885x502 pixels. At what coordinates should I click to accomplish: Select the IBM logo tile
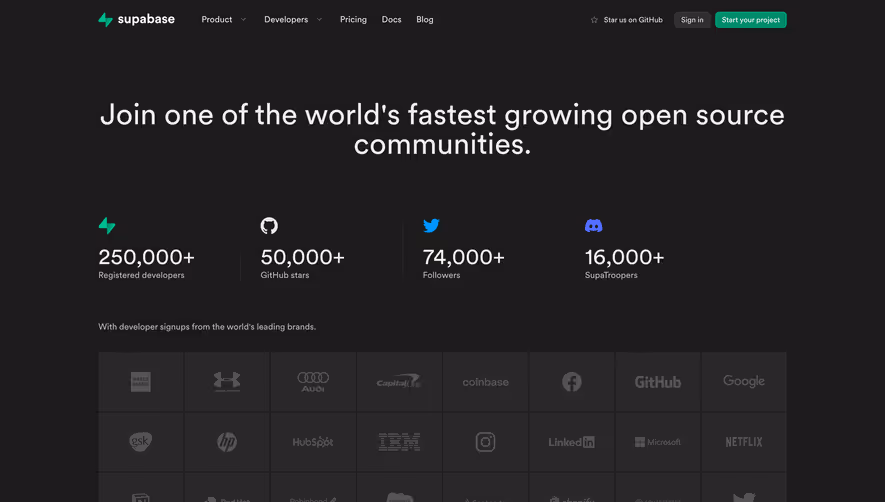coord(399,442)
